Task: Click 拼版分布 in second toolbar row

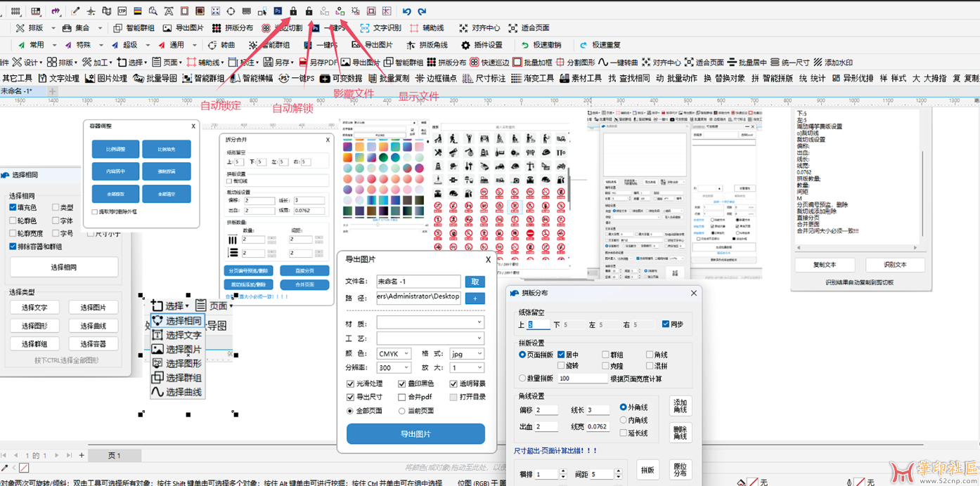Action: point(232,28)
